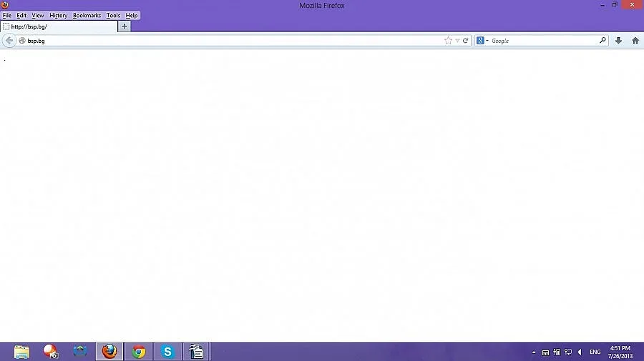Open the Google search engine dropdown
This screenshot has width=644, height=361.
point(482,41)
